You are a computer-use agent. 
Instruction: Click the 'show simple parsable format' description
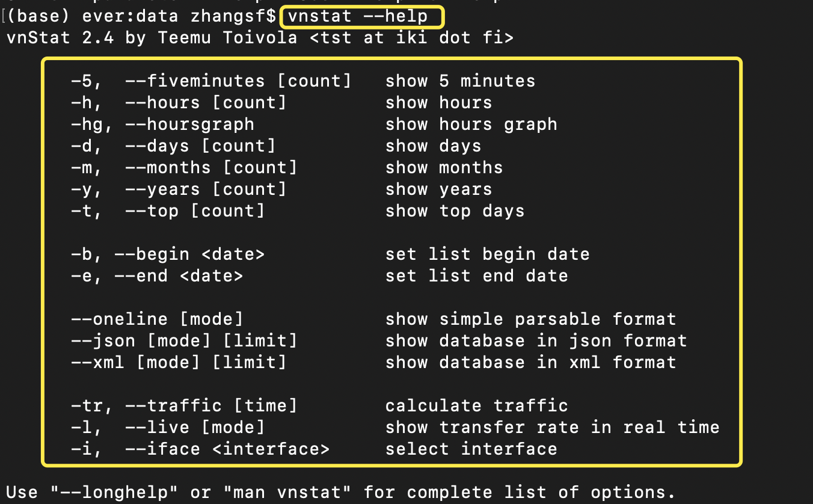tap(531, 319)
